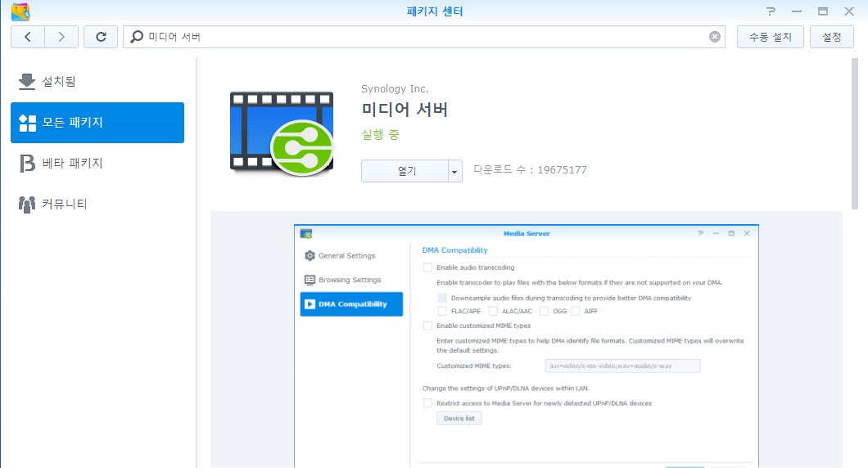Image resolution: width=868 pixels, height=468 pixels.
Task: Open the help question mark icon
Action: 771,11
